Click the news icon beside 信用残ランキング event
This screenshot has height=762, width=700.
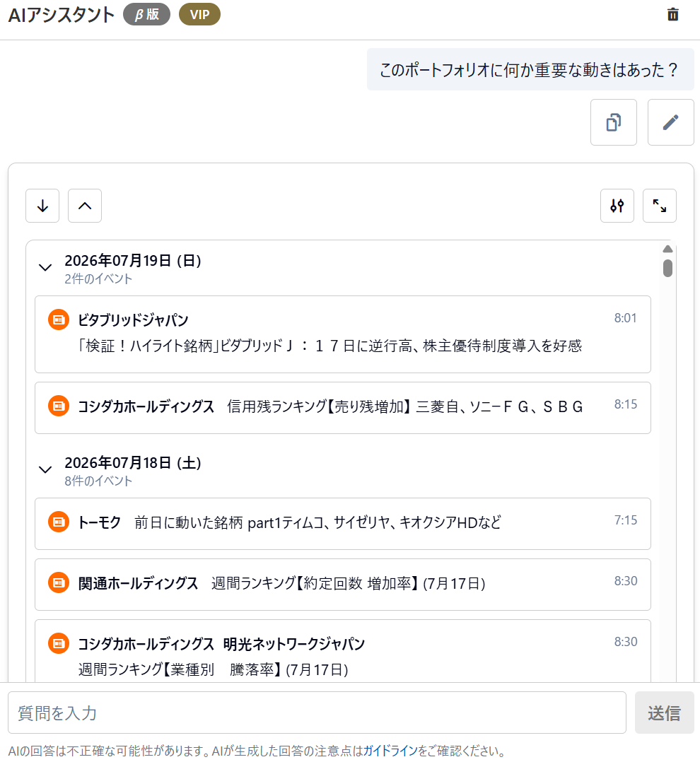pos(59,406)
